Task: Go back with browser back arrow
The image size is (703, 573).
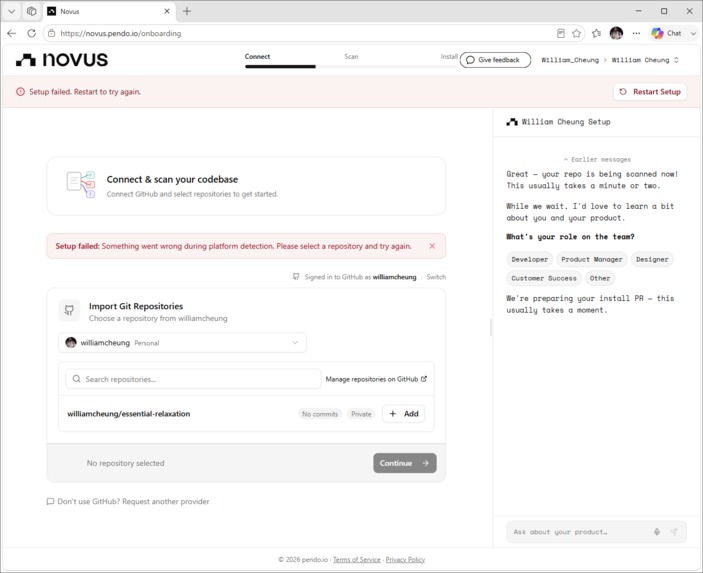Action: (12, 33)
